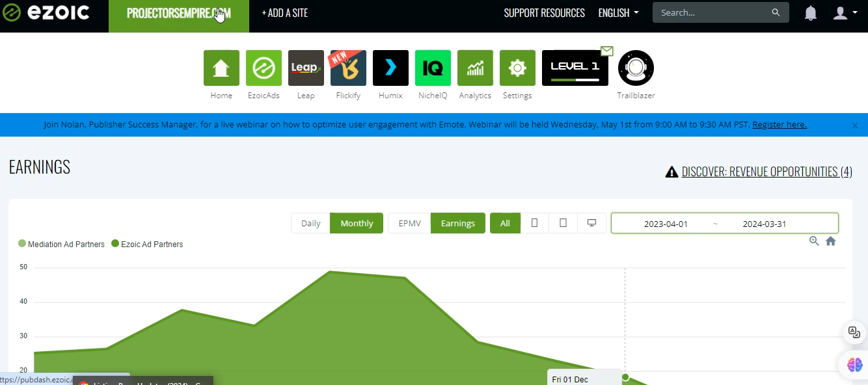868x385 pixels.
Task: Select the Monthly view toggle
Action: tap(357, 223)
